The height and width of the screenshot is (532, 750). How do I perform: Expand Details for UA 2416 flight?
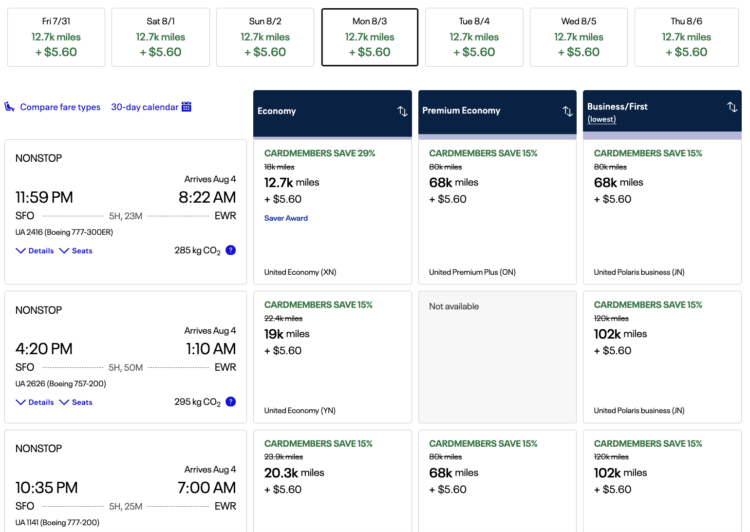pos(35,251)
